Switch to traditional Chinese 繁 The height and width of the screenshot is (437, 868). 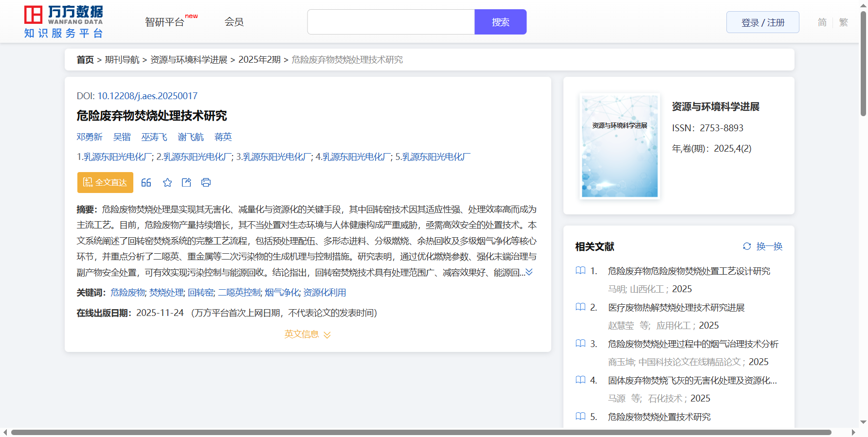(x=844, y=22)
